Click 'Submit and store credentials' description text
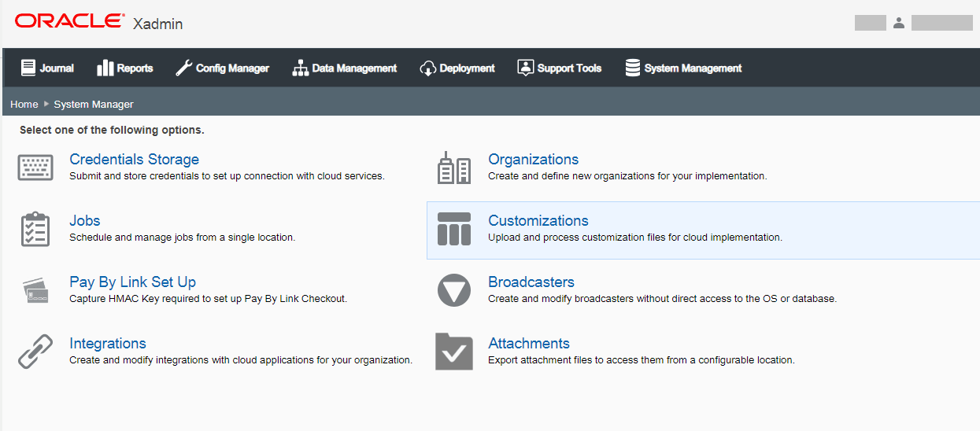This screenshot has width=980, height=431. coord(227,176)
